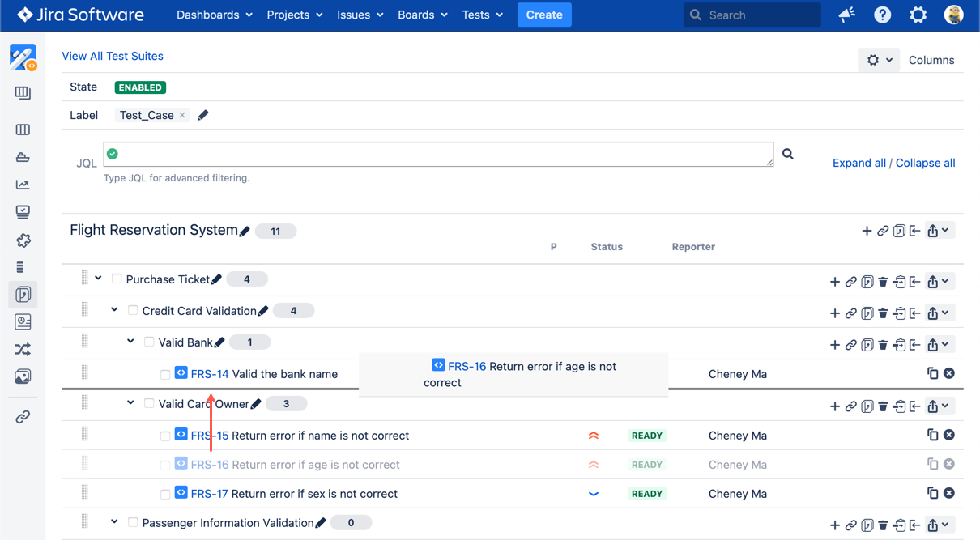This screenshot has width=980, height=540.
Task: Open the Projects menu
Action: click(294, 15)
